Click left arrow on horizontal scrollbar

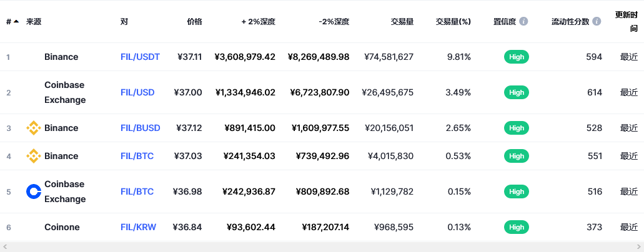(x=5, y=247)
